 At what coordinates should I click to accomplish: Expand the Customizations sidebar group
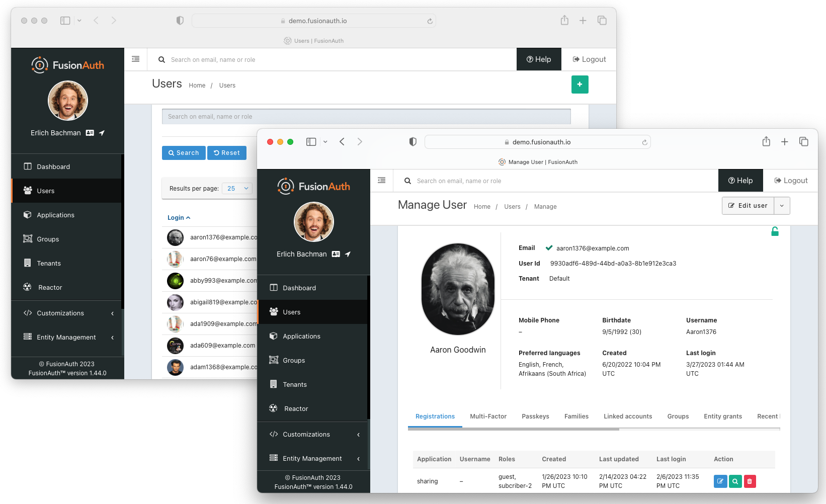pos(306,434)
